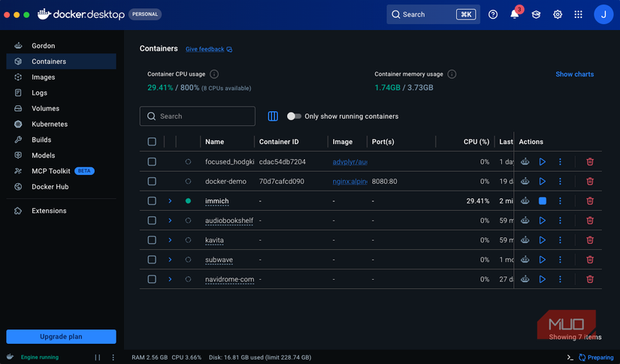Expand the navidrome-com stack
Viewport: 620px width, 364px height.
tap(170, 279)
